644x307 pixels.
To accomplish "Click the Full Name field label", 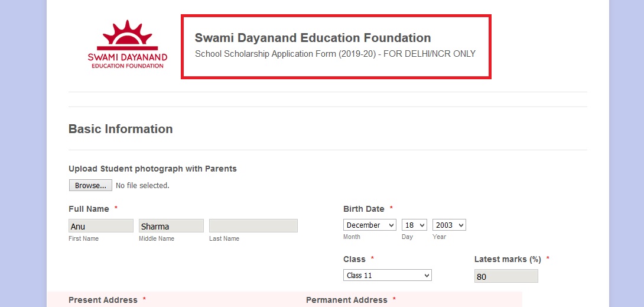I will pyautogui.click(x=89, y=209).
